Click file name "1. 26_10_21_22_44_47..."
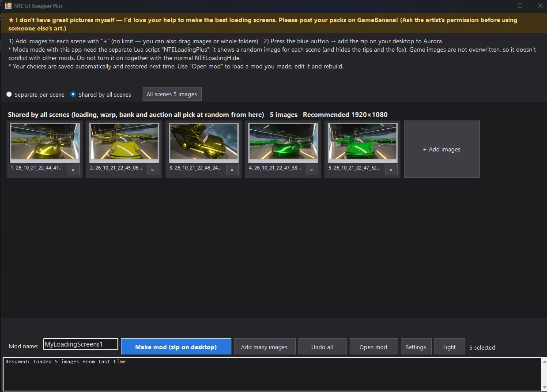The width and height of the screenshot is (547, 392). pos(37,168)
